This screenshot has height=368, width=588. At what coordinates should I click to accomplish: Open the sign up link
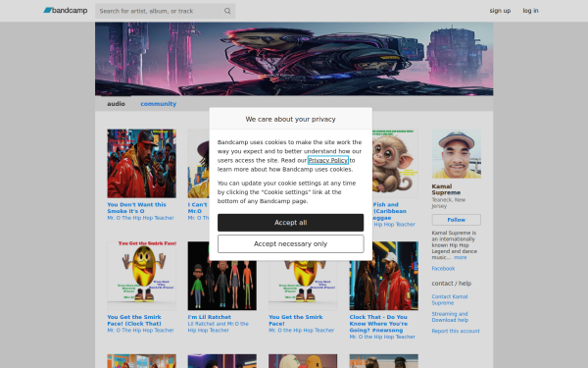[500, 11]
